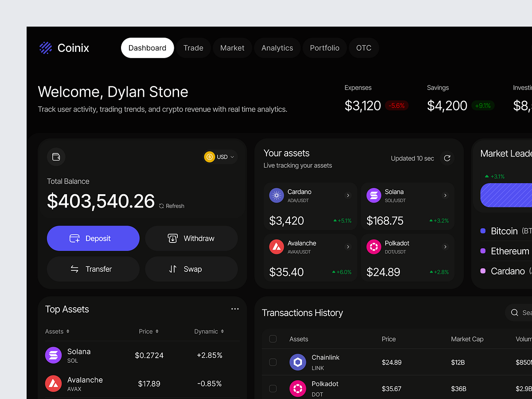
Task: Click the Withdraw button
Action: click(x=192, y=239)
